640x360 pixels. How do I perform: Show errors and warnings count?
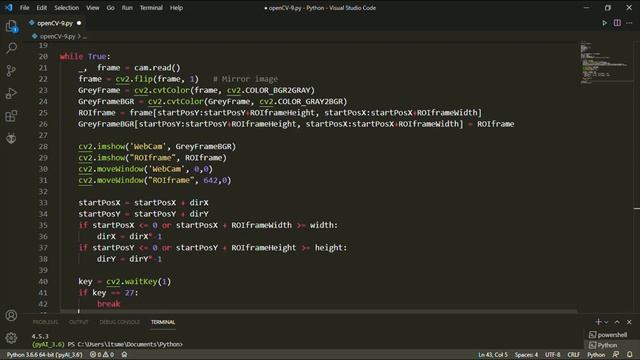tap(102, 355)
